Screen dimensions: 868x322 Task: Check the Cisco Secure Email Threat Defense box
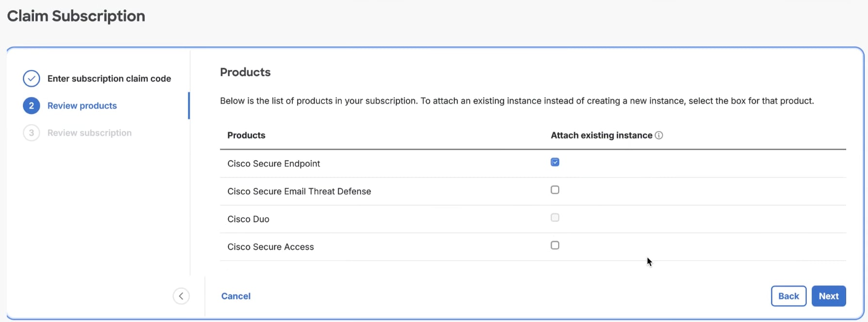(555, 190)
